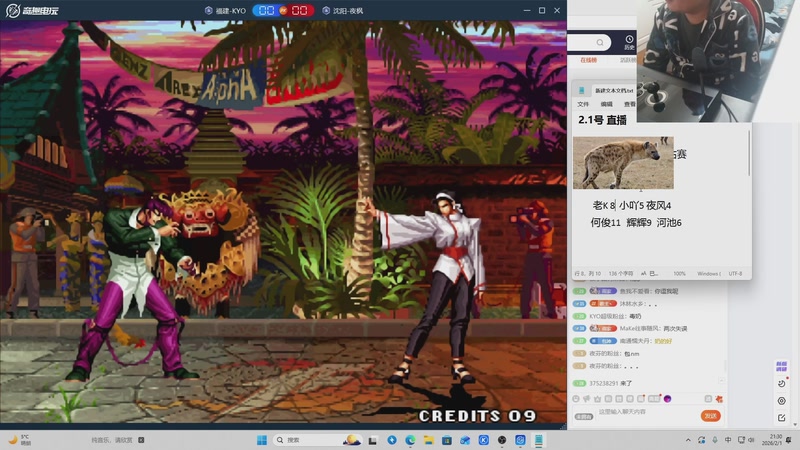Open the 文件 menu in Notepad
This screenshot has height=450, width=800.
point(583,104)
